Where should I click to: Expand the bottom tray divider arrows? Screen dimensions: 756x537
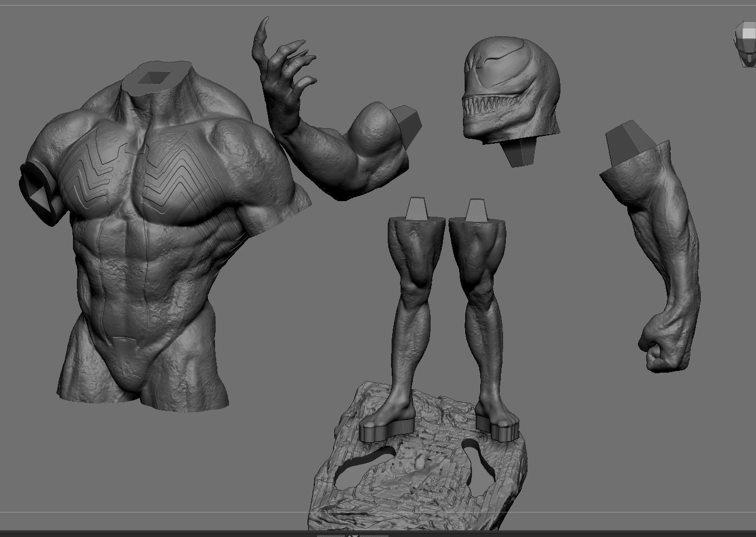pos(353,535)
